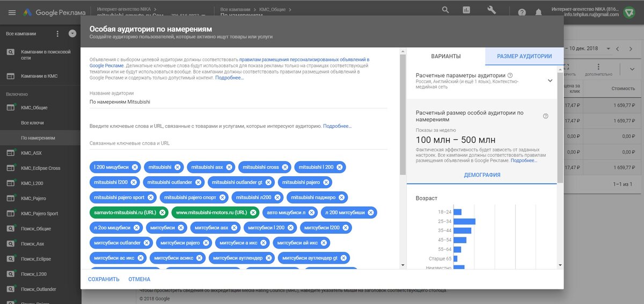Open the КМС_Eclipse Cross campaign
Image resolution: width=644 pixels, height=304 pixels.
pos(40,168)
